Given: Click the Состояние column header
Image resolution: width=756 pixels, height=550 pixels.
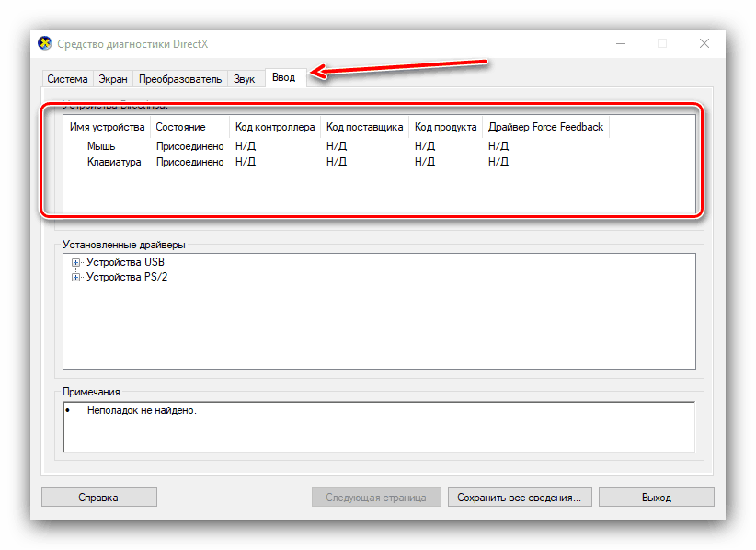Looking at the screenshot, I should [189, 127].
